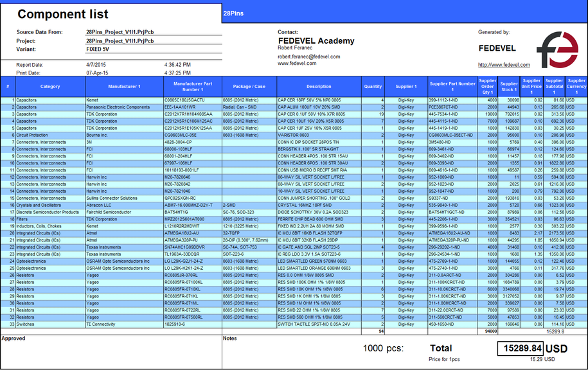Select the SC-76, SOD-323 package cell
Screen dimensions: 588x370
tap(249, 212)
